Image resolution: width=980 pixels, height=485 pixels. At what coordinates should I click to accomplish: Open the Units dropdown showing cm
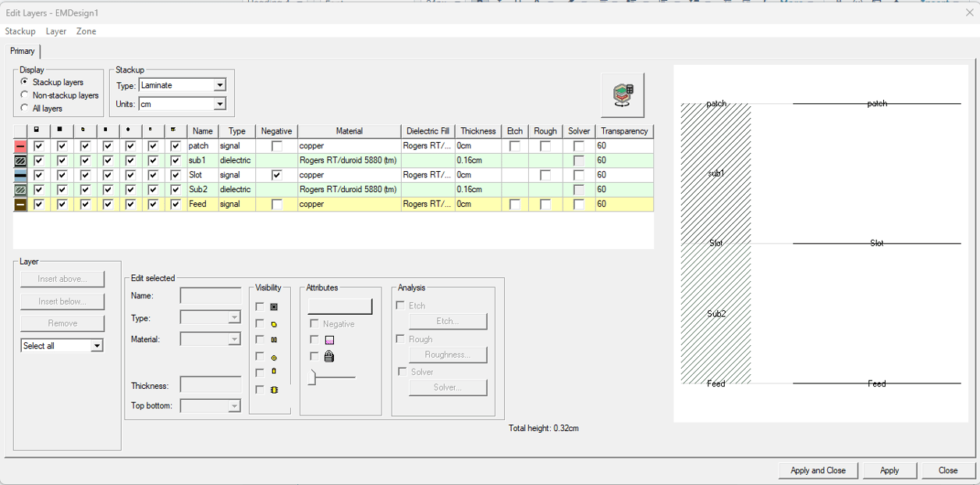tap(219, 103)
